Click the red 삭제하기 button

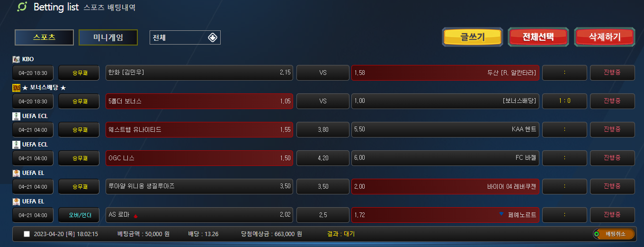tap(604, 37)
